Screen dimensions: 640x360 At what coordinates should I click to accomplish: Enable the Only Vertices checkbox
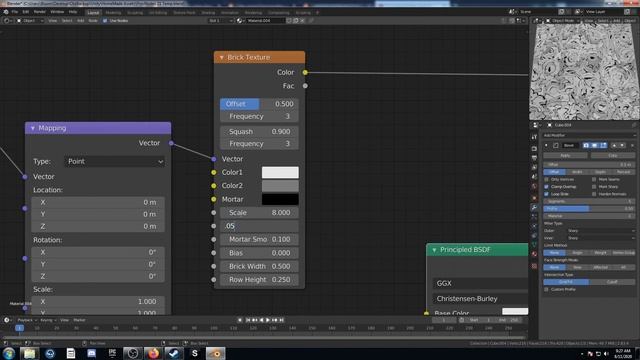(x=547, y=179)
